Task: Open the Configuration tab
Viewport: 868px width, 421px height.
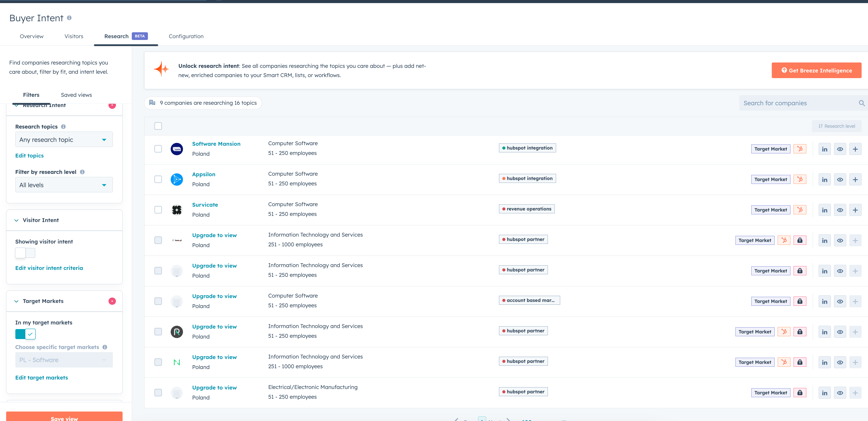Action: point(186,36)
